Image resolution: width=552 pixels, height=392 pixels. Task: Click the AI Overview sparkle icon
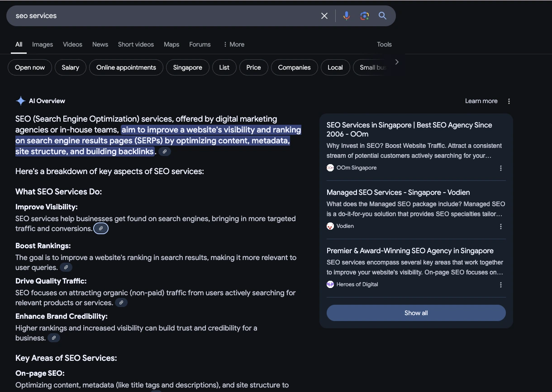point(20,101)
